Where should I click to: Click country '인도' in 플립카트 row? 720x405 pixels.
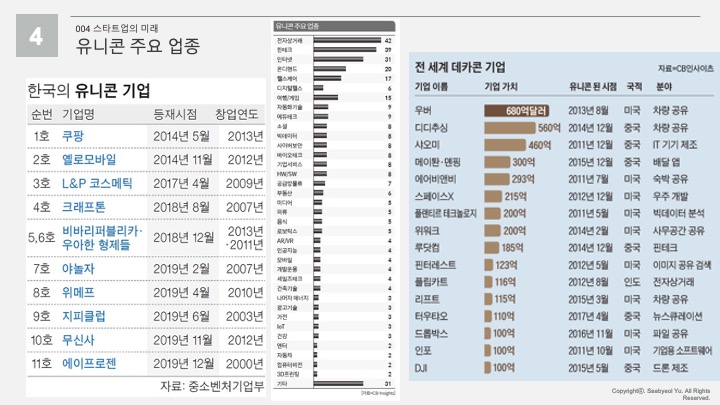[632, 282]
